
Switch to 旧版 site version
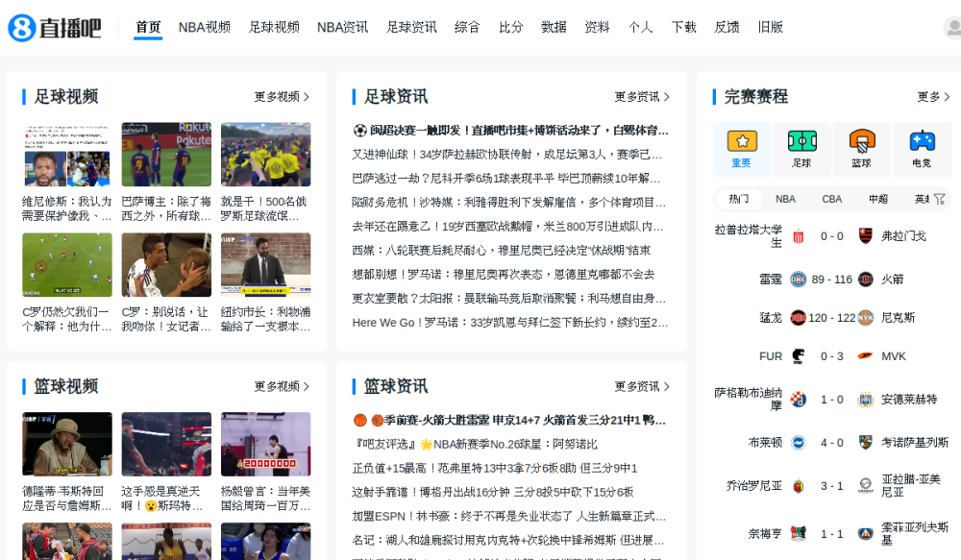[x=770, y=27]
